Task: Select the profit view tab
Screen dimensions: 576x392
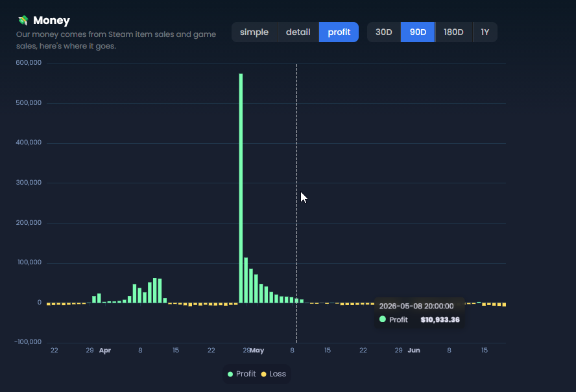Action: (x=339, y=32)
